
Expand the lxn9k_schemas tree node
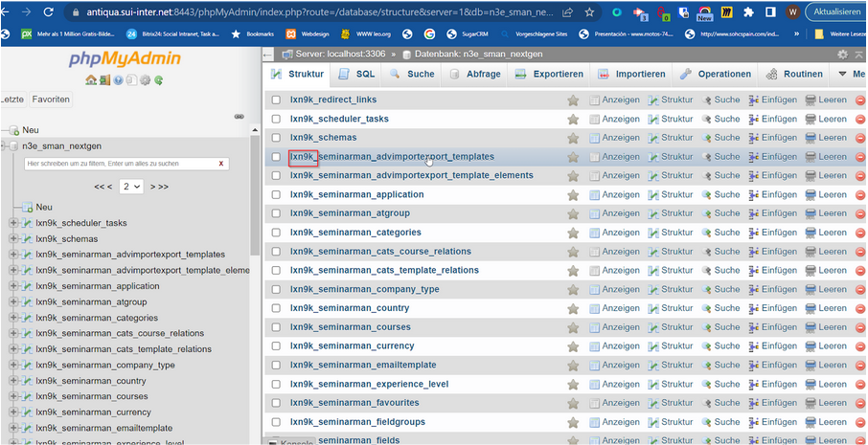[13, 239]
